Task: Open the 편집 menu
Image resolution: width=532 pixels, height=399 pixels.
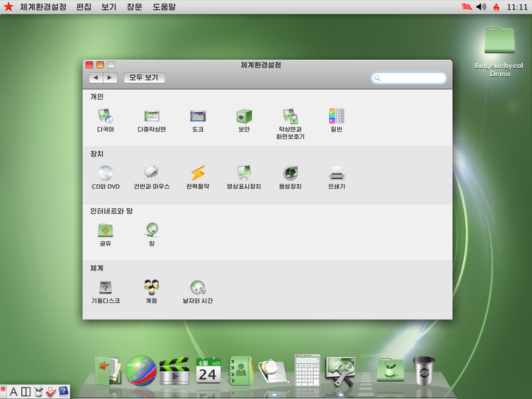Action: (84, 7)
